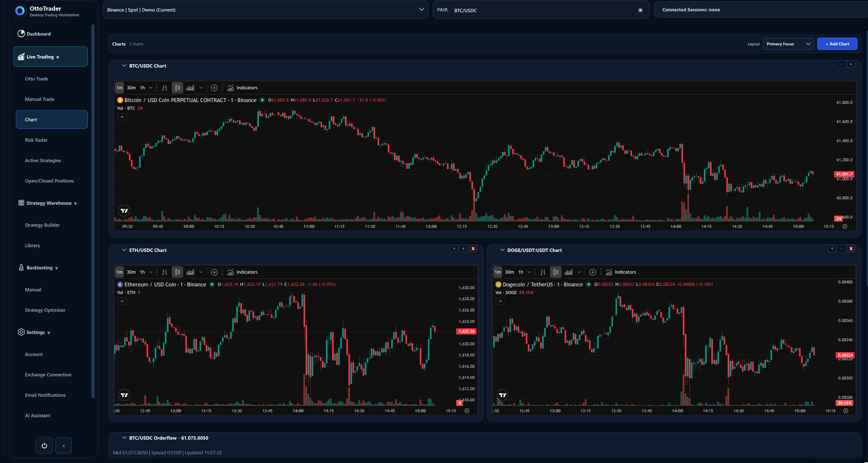Select area chart style in ETH/USDC chart
This screenshot has height=463, width=868.
[190, 272]
